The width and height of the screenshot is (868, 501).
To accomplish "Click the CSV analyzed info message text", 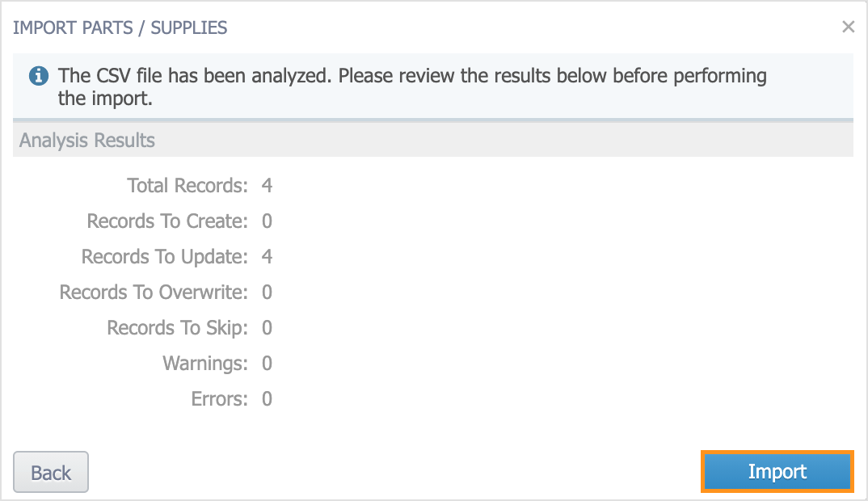I will pyautogui.click(x=412, y=87).
